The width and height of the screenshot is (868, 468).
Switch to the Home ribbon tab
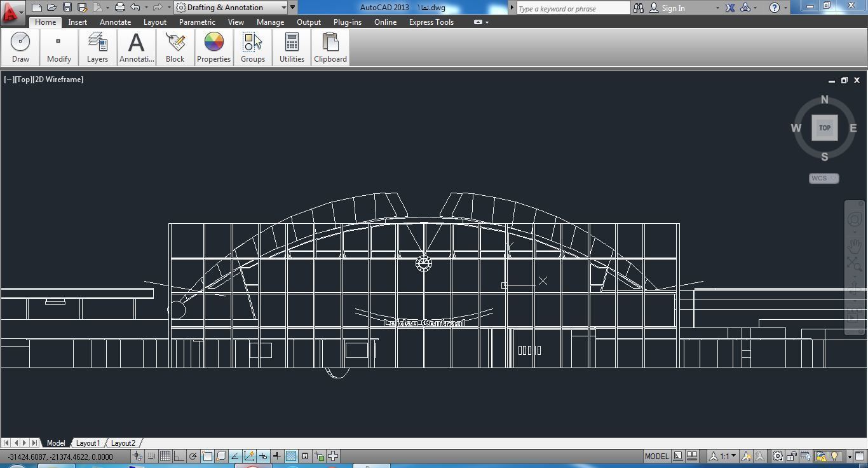pos(45,22)
